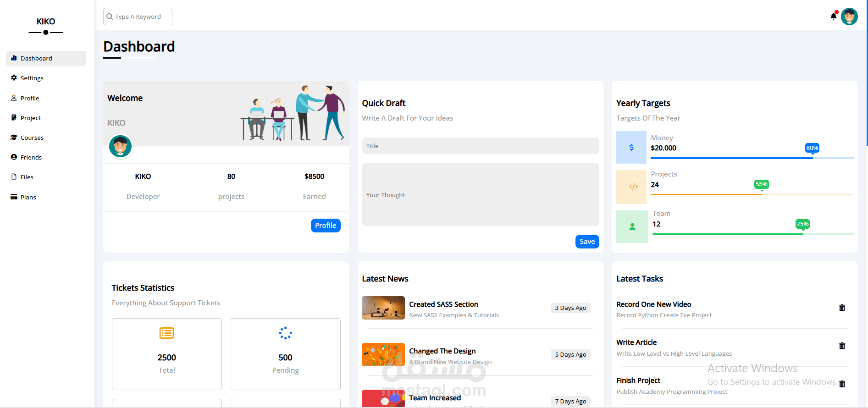Click the blue Profile button

pos(326,226)
